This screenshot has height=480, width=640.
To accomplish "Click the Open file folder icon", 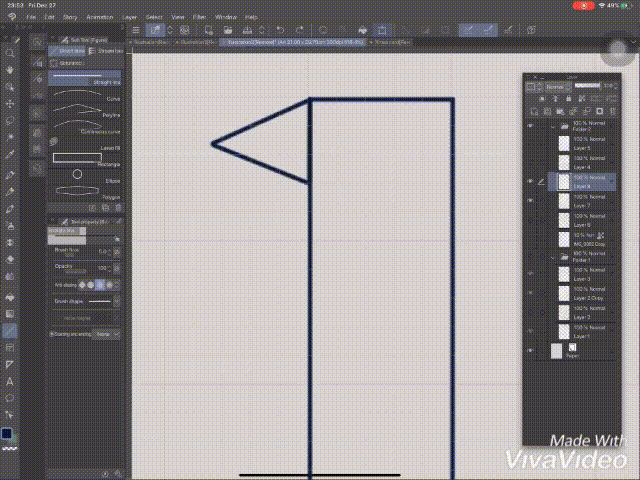I will (x=228, y=30).
